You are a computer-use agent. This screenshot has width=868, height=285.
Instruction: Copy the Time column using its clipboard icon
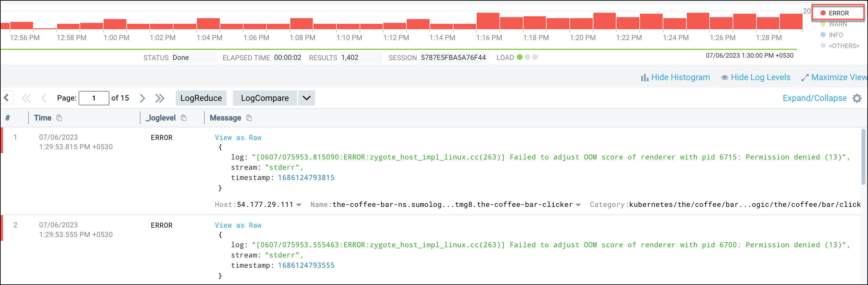59,118
